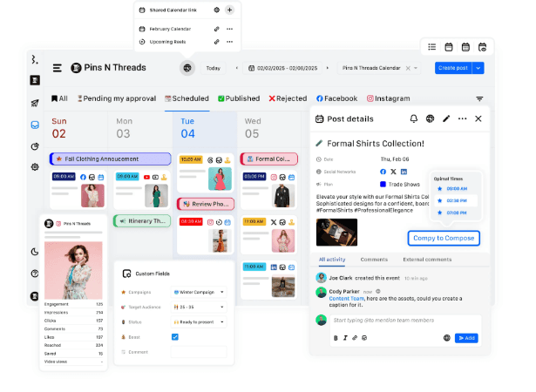Click the rocket icon in left sidebar
Screen dimensions: 536x392
coord(35,103)
